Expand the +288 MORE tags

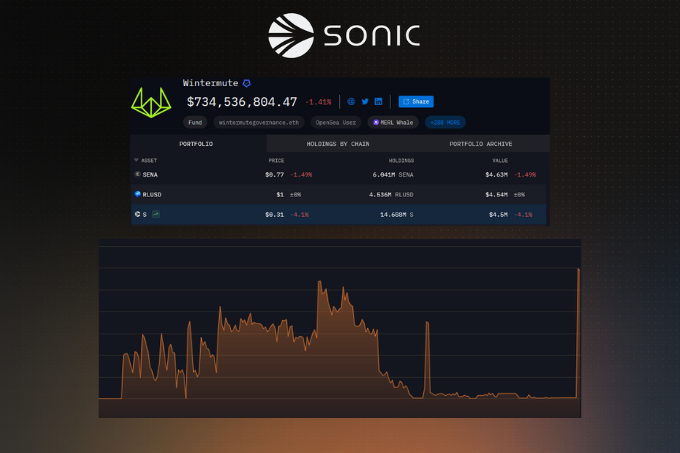click(445, 123)
